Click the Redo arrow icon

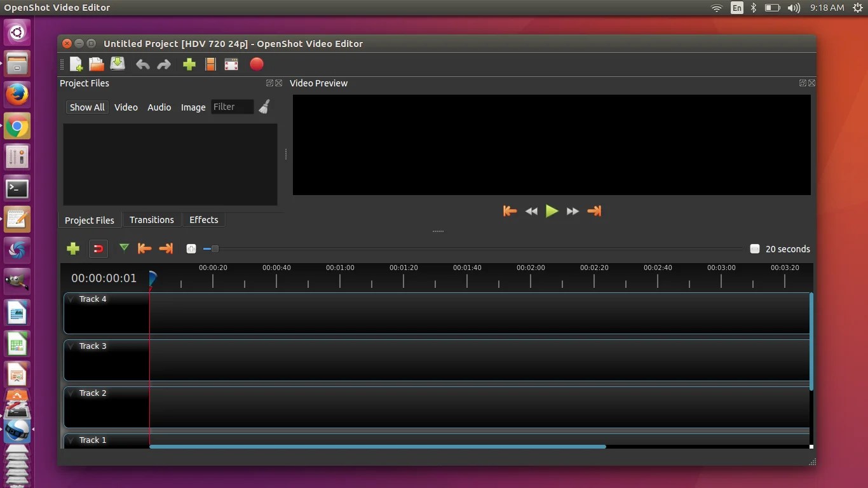click(164, 64)
